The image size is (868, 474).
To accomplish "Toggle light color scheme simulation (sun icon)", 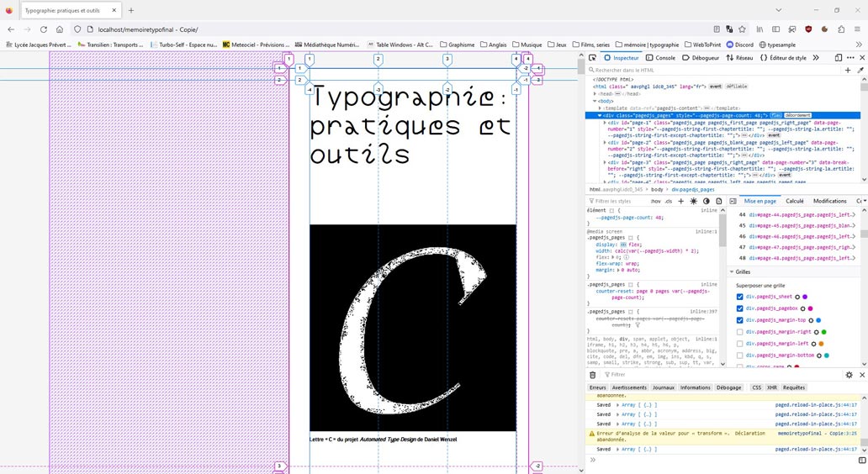I will (x=694, y=202).
